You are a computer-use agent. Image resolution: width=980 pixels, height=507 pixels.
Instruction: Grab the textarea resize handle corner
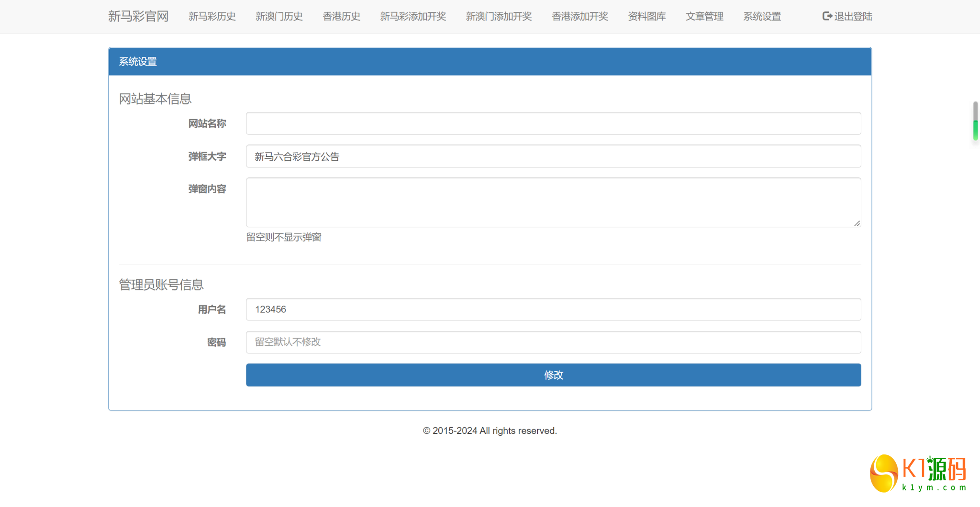point(857,223)
